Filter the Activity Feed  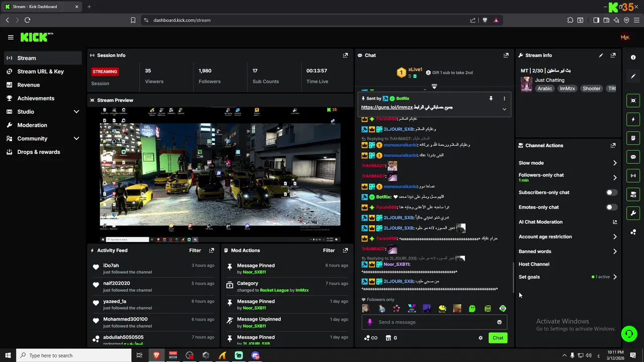tap(195, 250)
